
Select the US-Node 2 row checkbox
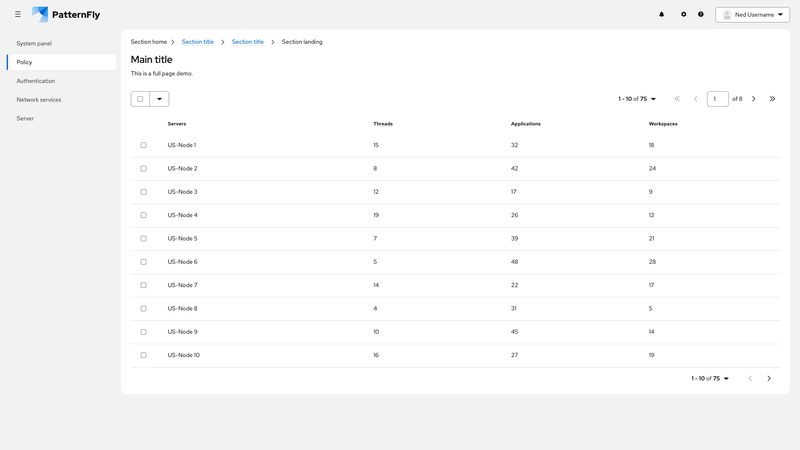click(x=143, y=168)
